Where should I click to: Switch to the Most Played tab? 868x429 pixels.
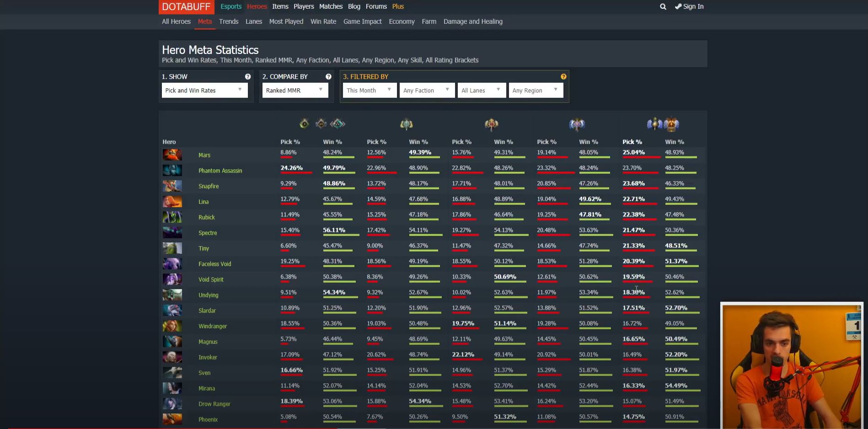coord(286,21)
